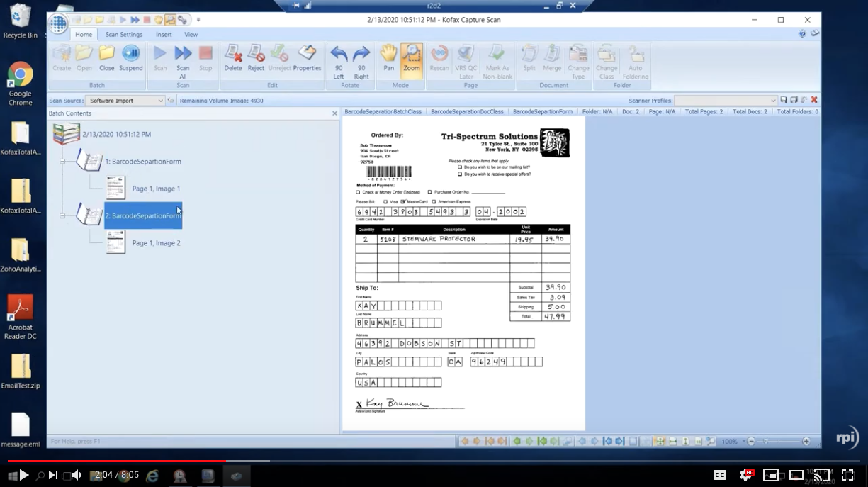
Task: Open the Scan Source dropdown
Action: [x=160, y=101]
